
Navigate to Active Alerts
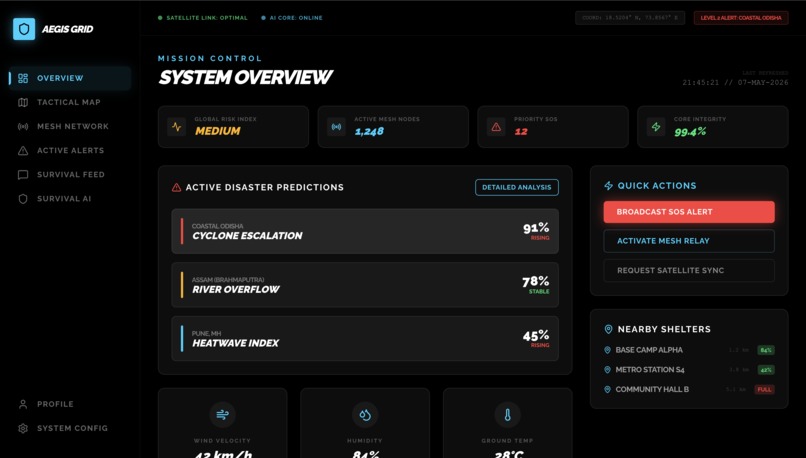70,151
